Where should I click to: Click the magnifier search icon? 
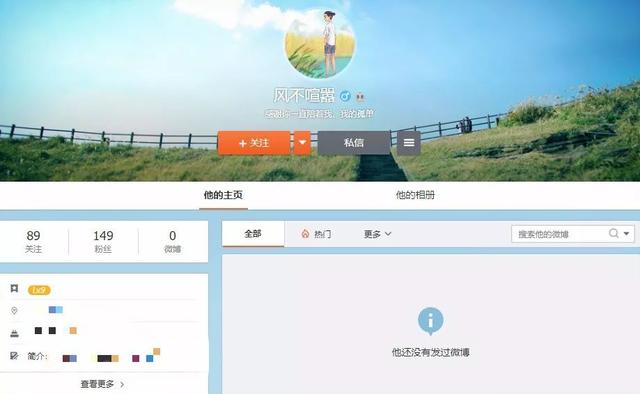coord(613,233)
